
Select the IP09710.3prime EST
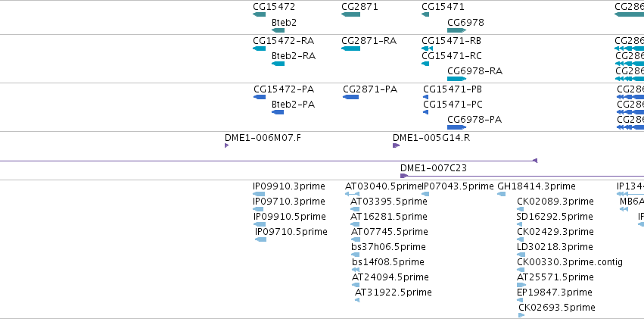[258, 209]
